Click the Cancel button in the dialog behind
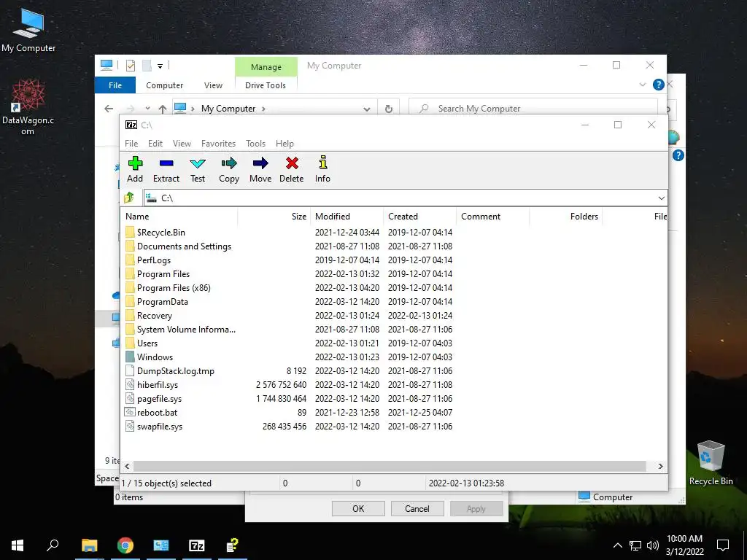Viewport: 747px width, 560px height. 417,508
